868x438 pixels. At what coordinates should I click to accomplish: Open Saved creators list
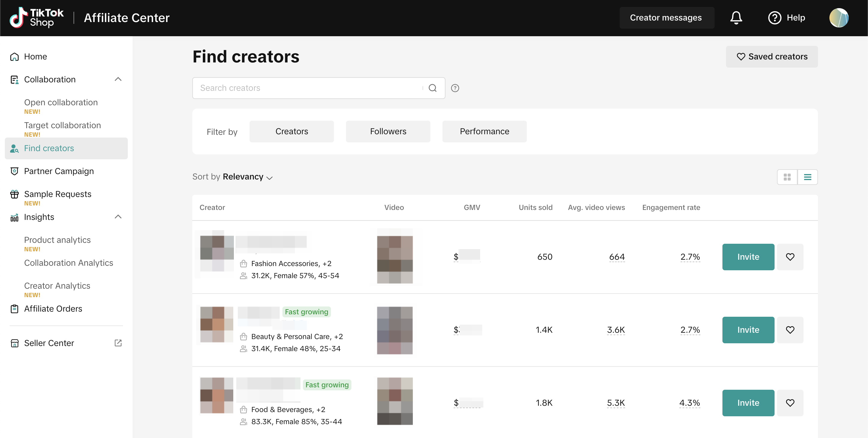[x=771, y=57]
